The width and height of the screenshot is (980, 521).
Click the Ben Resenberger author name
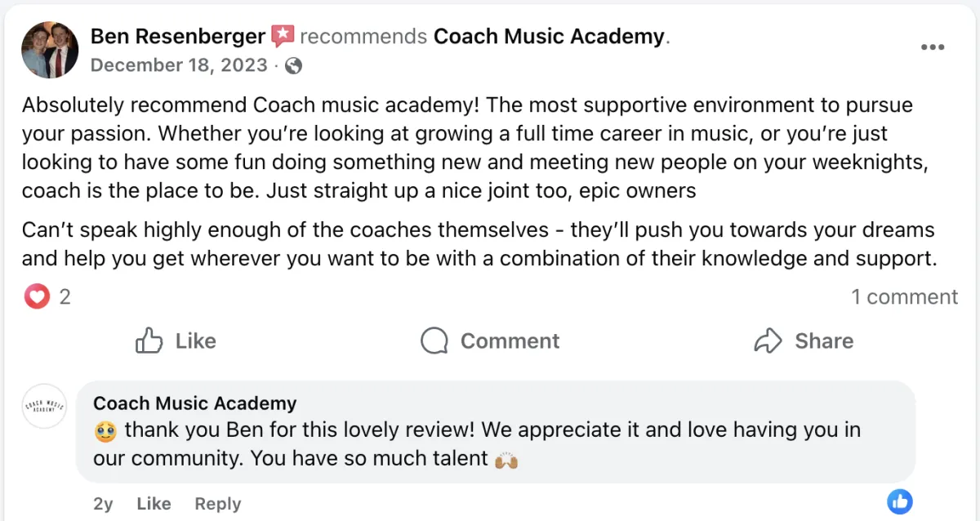coord(177,37)
